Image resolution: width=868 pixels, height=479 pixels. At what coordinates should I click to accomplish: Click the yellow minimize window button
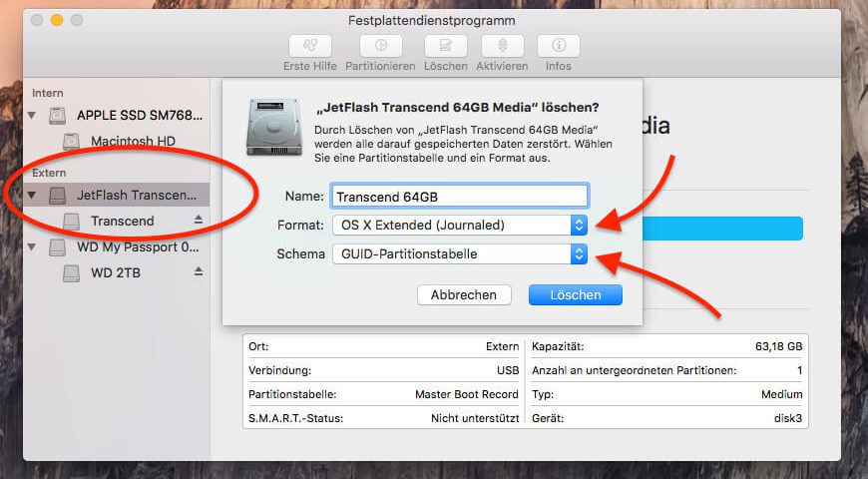tap(57, 21)
